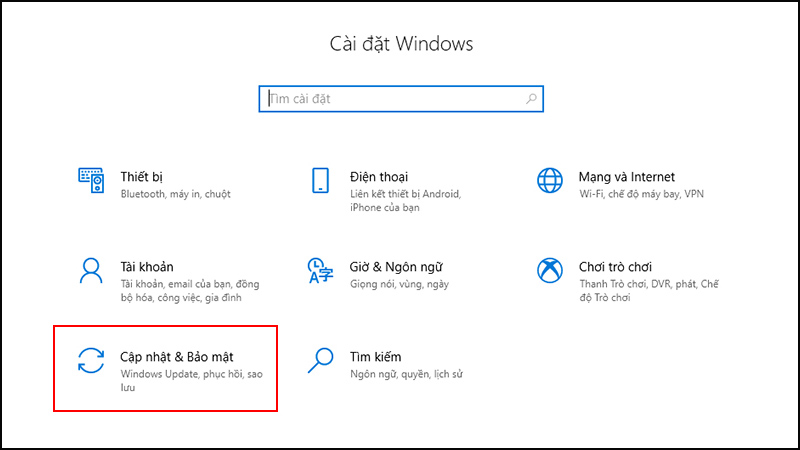Open the Thiết bị settings title
Viewport: 800px width, 450px height.
pos(141,177)
